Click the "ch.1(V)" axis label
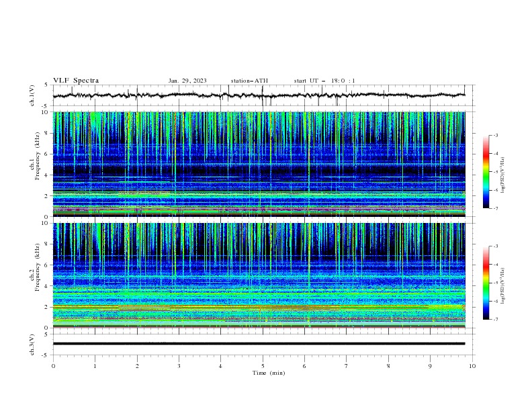 [x=32, y=95]
